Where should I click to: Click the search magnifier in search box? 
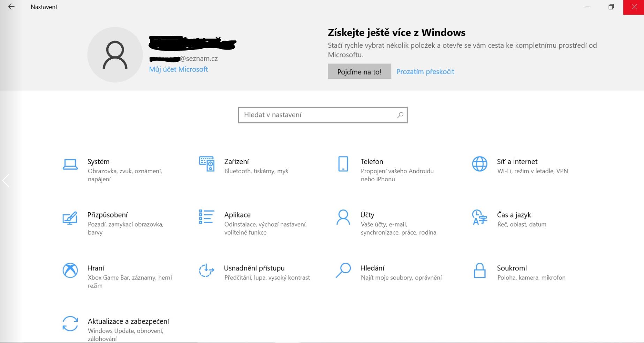pos(400,115)
